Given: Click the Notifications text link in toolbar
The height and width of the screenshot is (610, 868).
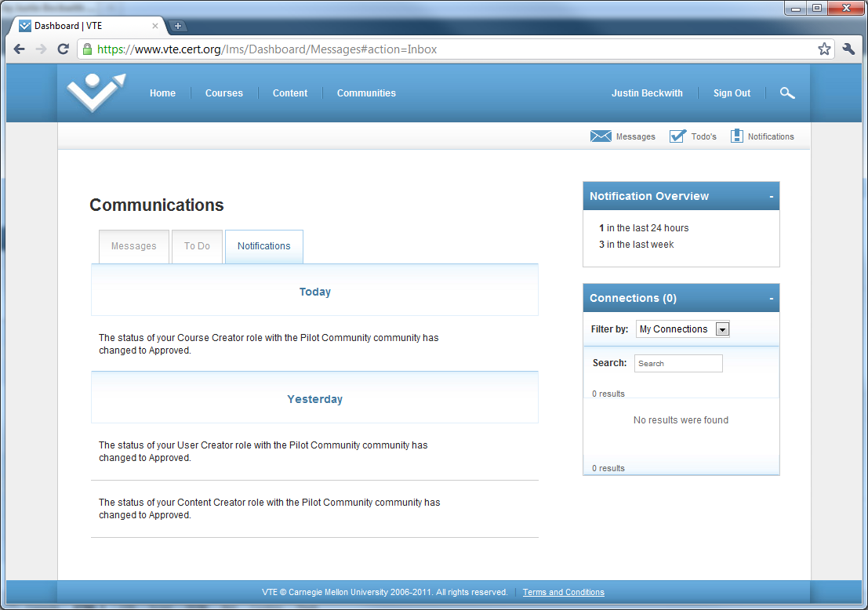Looking at the screenshot, I should [x=771, y=136].
